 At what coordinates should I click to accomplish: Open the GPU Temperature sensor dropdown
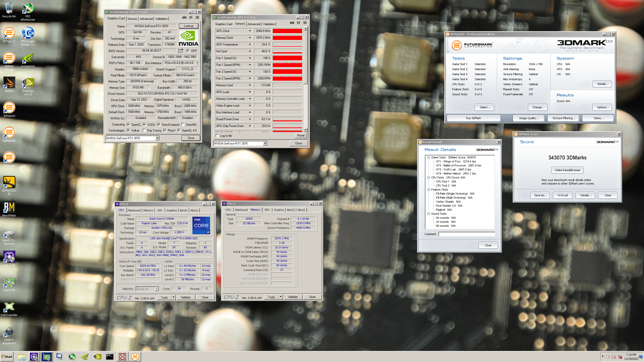[x=250, y=44]
